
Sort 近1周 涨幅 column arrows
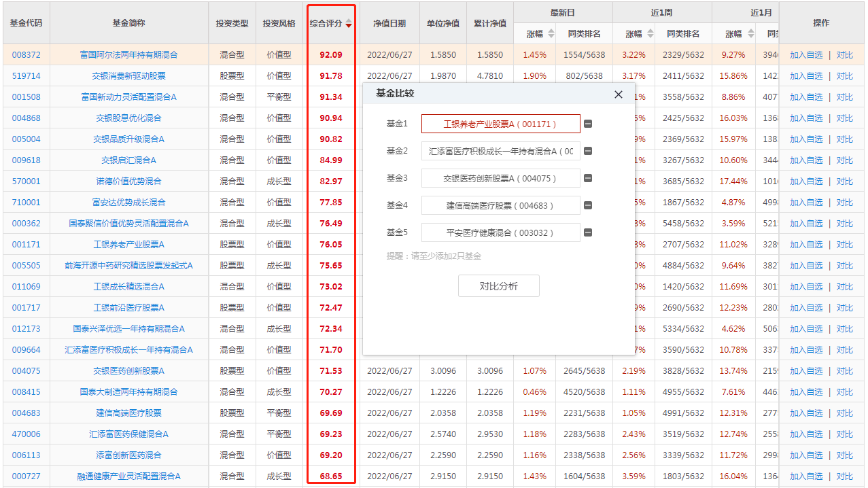650,33
